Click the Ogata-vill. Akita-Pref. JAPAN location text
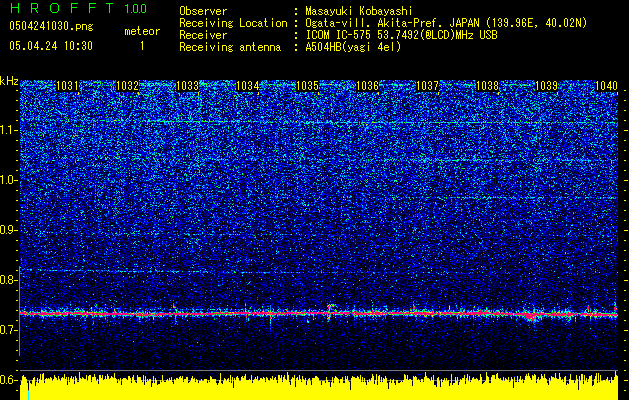The height and width of the screenshot is (400, 629). tap(446, 23)
